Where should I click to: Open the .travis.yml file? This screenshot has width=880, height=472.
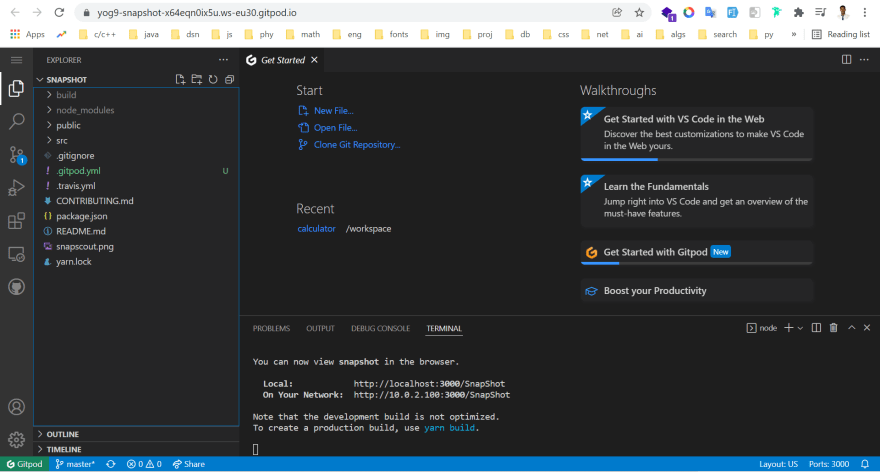click(x=136, y=186)
